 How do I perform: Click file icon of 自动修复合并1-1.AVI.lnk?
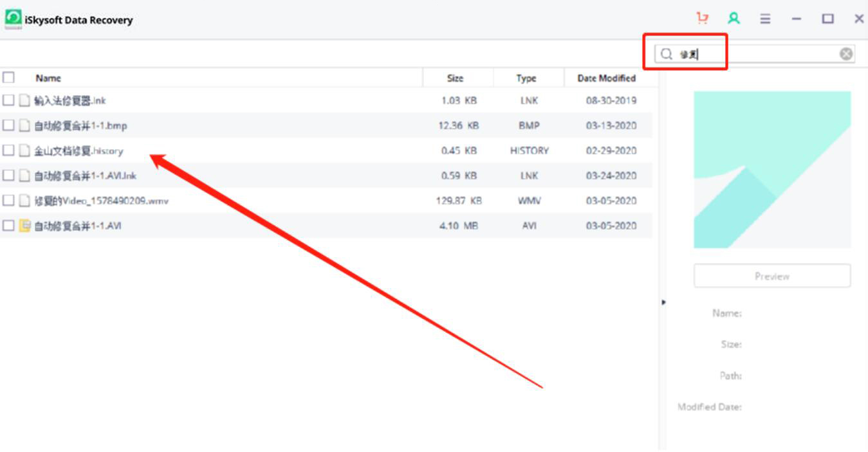click(24, 176)
